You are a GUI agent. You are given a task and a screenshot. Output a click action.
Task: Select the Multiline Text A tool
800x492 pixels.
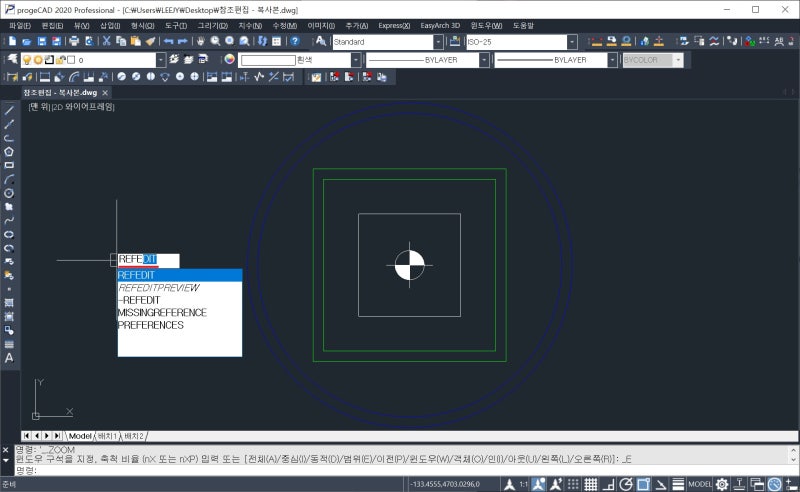click(9, 358)
